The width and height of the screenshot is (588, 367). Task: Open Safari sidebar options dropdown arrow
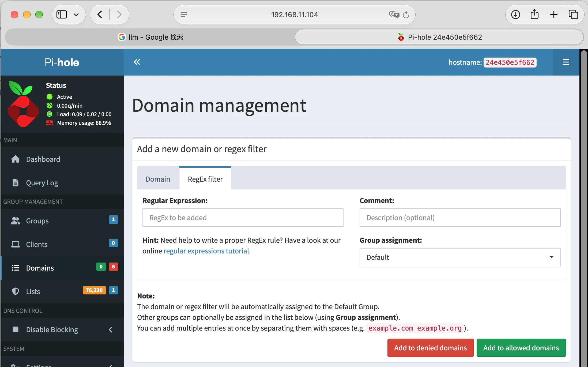click(76, 14)
